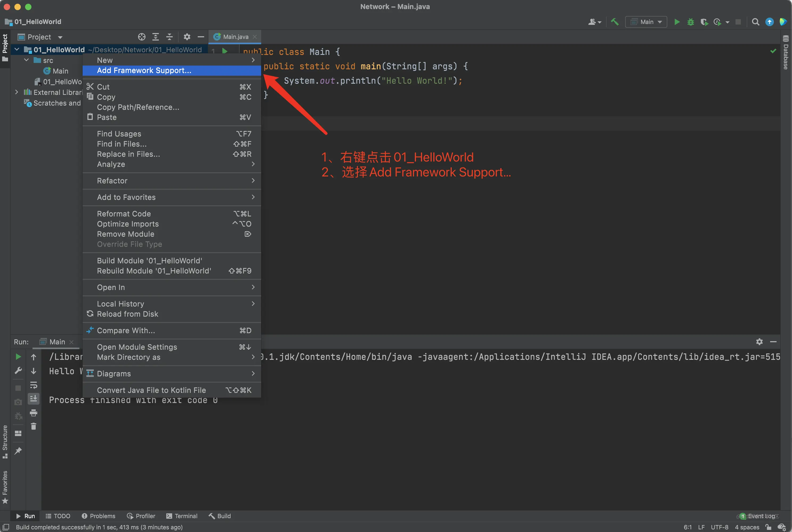Toggle the Structure tool window sidebar button

[x=5, y=442]
